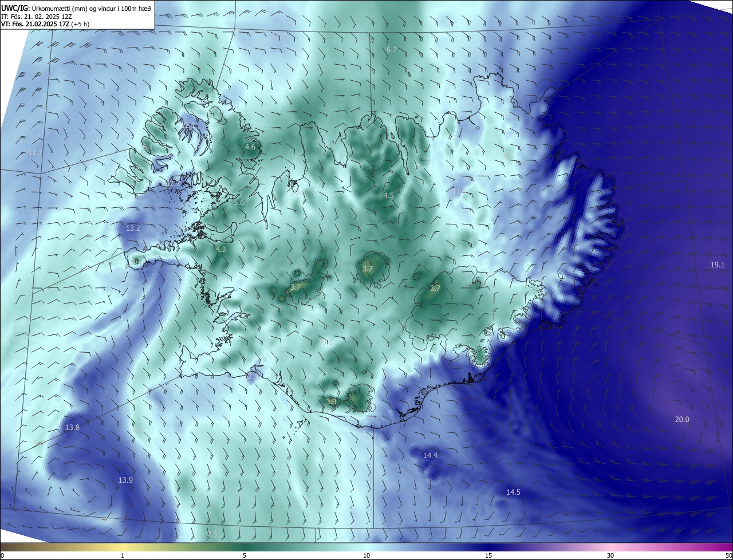Select the 'IT: Fös. 21. 02. 2025 12Z' line
Viewport: 733px width, 560px height.
[36, 17]
